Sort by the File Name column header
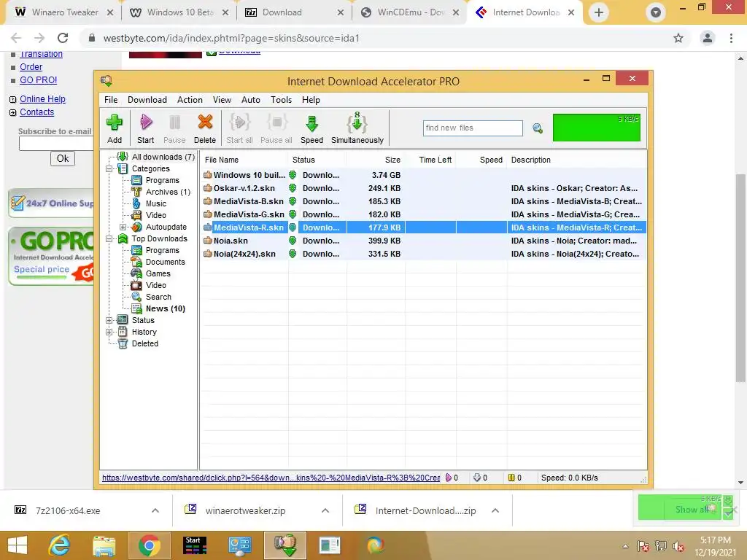Image resolution: width=747 pixels, height=560 pixels. point(244,160)
